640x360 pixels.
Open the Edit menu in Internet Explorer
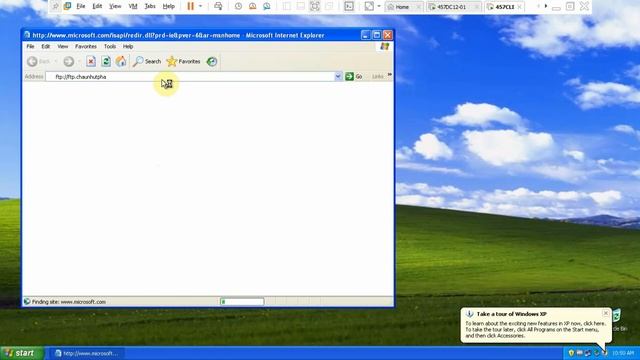click(x=46, y=47)
